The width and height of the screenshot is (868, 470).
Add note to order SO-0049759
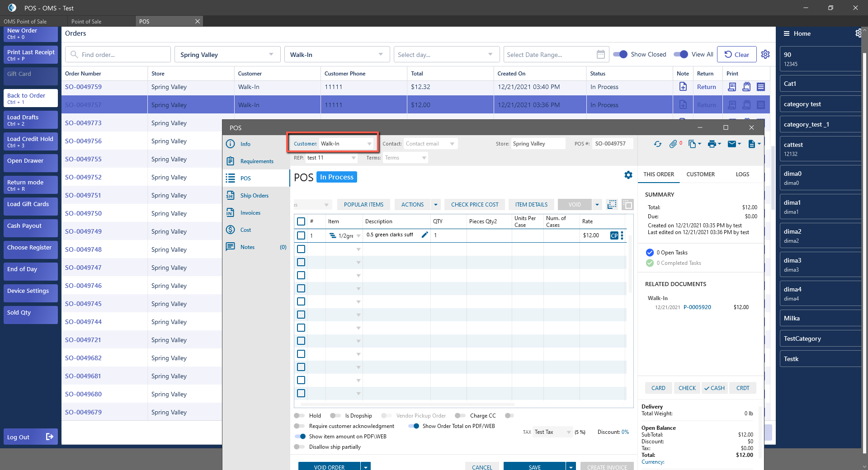[683, 87]
